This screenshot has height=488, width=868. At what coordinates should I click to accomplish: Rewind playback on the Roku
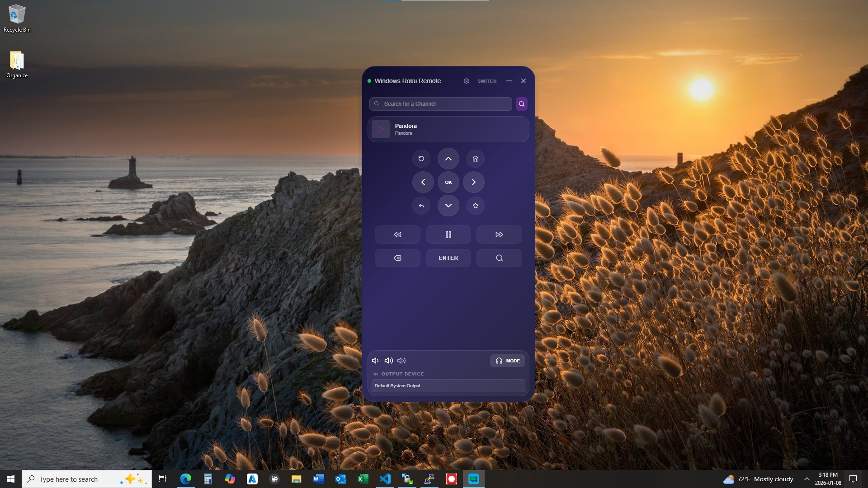(x=397, y=234)
